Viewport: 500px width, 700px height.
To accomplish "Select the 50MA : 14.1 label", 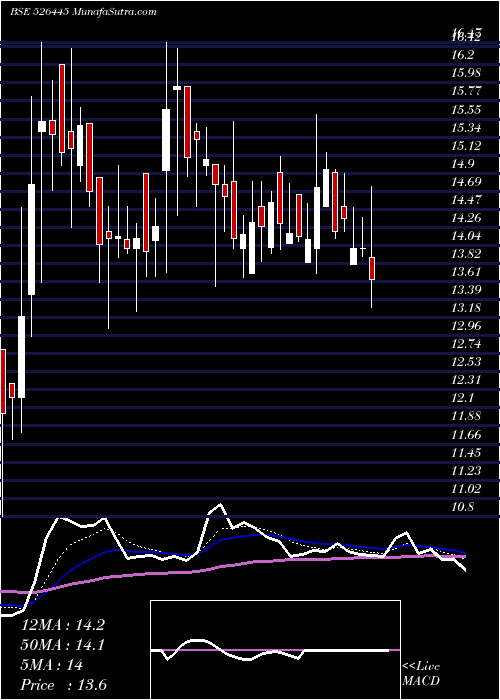I will click(63, 645).
